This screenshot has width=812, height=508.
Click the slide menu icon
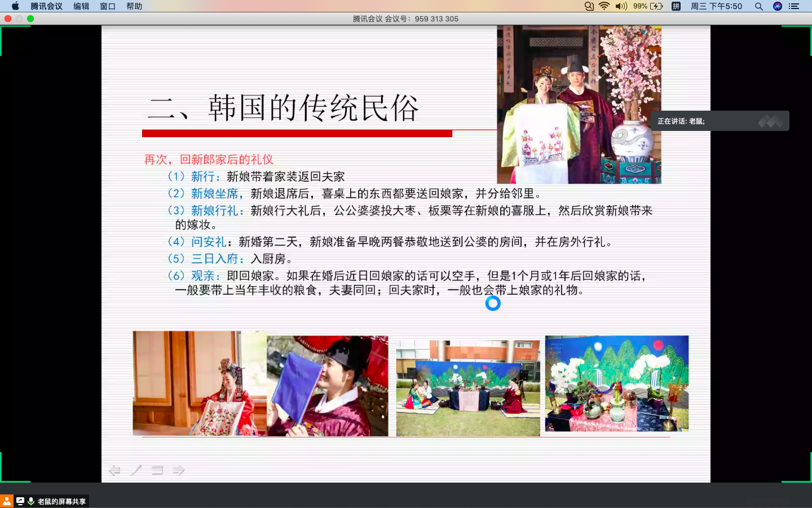coord(157,470)
